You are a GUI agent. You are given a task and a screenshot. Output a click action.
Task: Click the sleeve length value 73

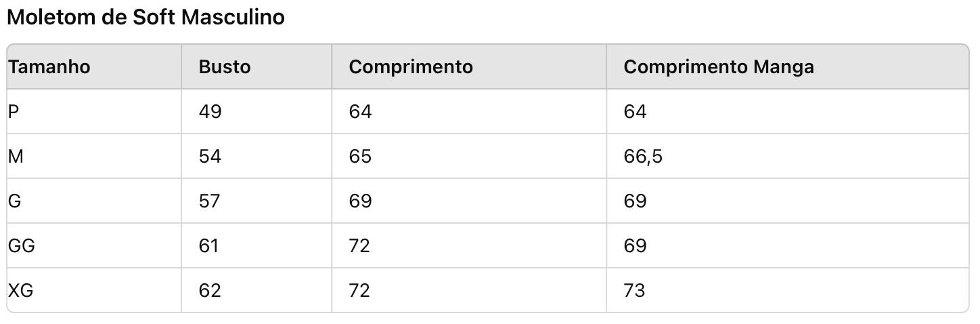635,291
